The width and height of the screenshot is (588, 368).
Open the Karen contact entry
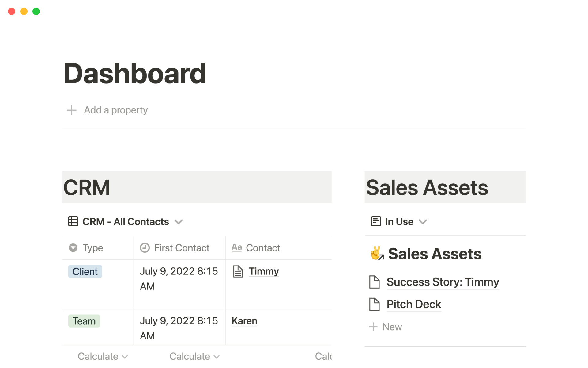click(244, 321)
